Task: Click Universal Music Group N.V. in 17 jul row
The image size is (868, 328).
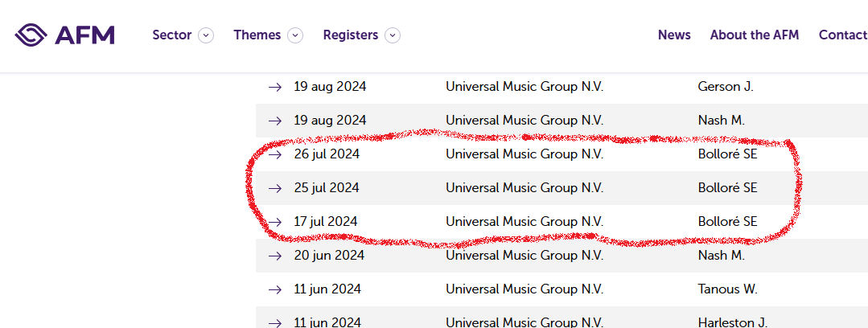Action: (525, 222)
